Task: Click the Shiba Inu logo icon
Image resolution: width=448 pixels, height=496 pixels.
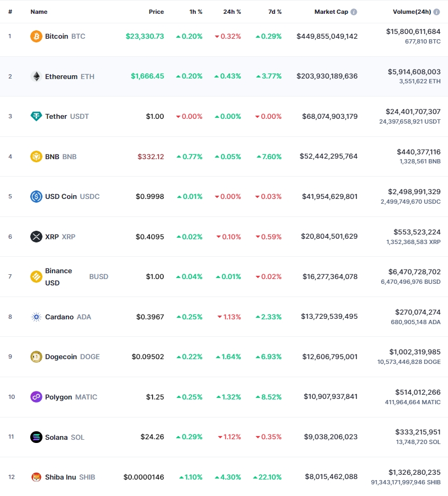Action: pyautogui.click(x=36, y=477)
